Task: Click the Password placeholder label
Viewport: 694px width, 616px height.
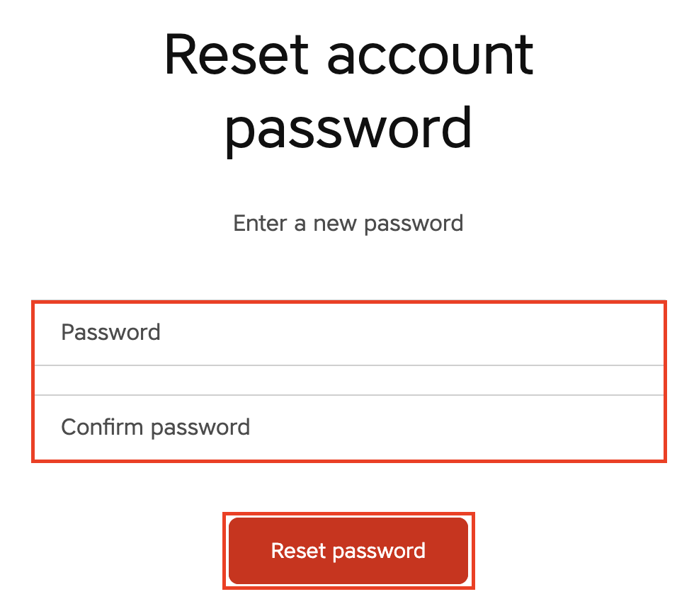Action: (x=110, y=332)
